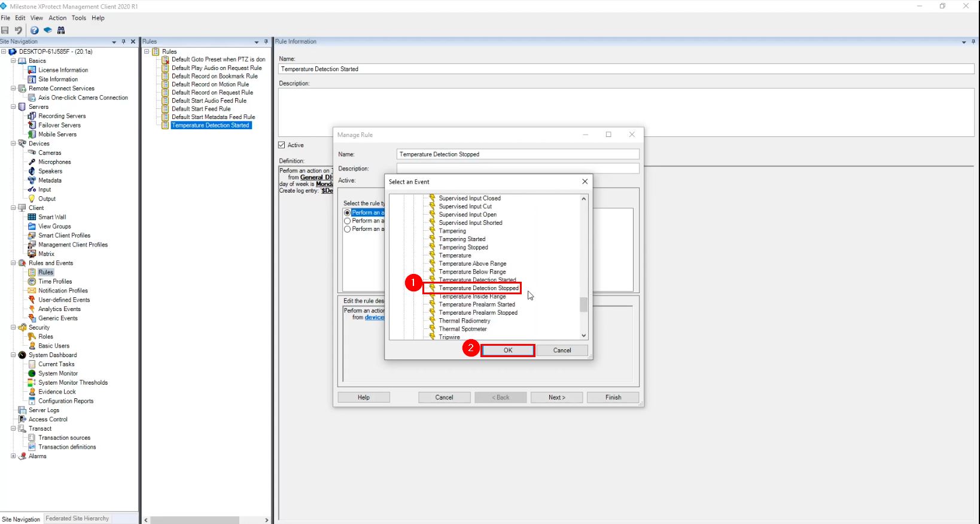The image size is (980, 524).
Task: Select the third rule type radio button
Action: tap(347, 229)
